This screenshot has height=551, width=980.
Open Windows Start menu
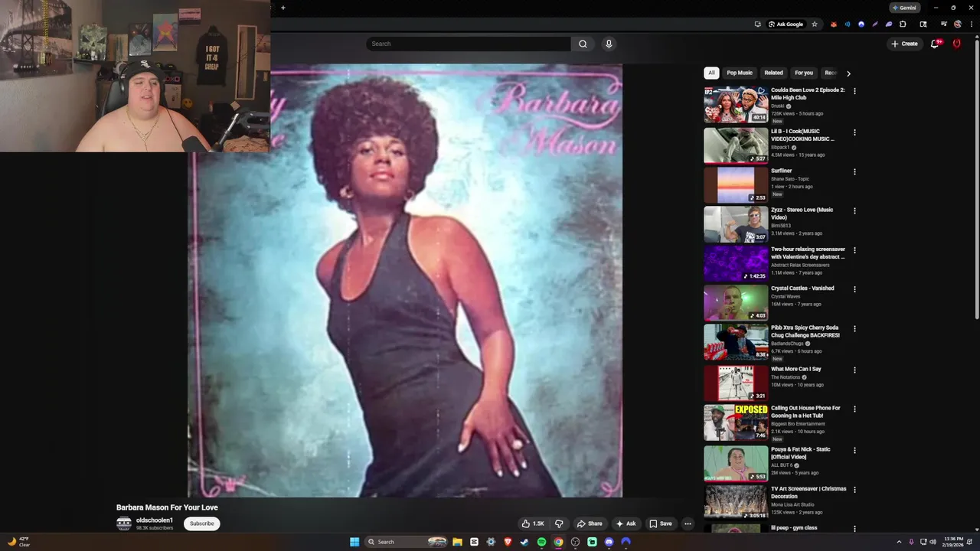pyautogui.click(x=354, y=542)
